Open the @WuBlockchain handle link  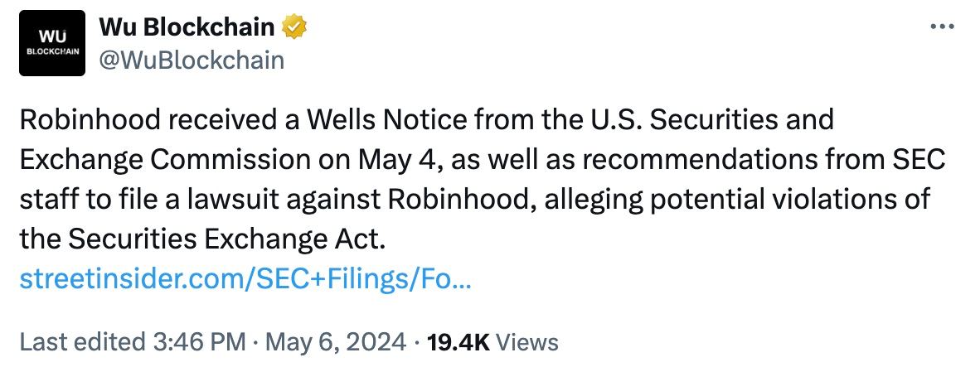click(192, 60)
